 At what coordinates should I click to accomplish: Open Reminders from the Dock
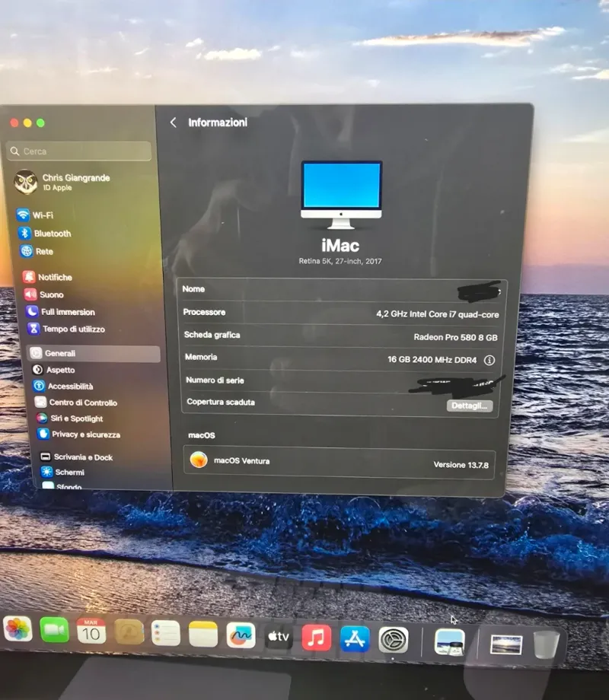[x=166, y=632]
